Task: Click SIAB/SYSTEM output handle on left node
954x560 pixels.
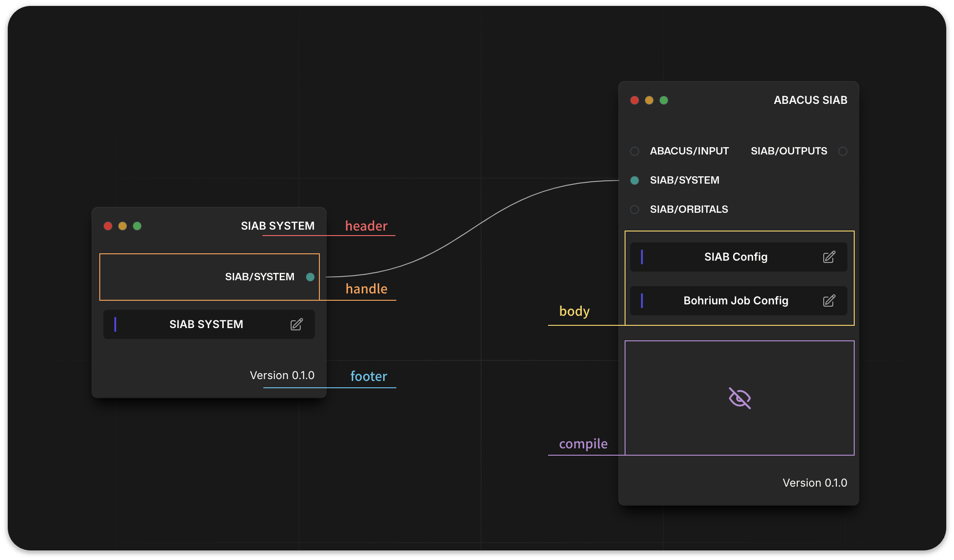Action: [x=310, y=277]
